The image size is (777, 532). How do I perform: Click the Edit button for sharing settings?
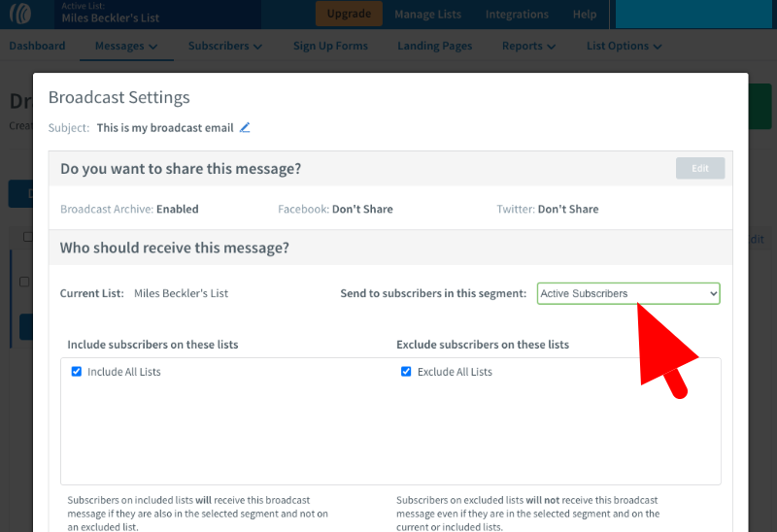pos(700,168)
